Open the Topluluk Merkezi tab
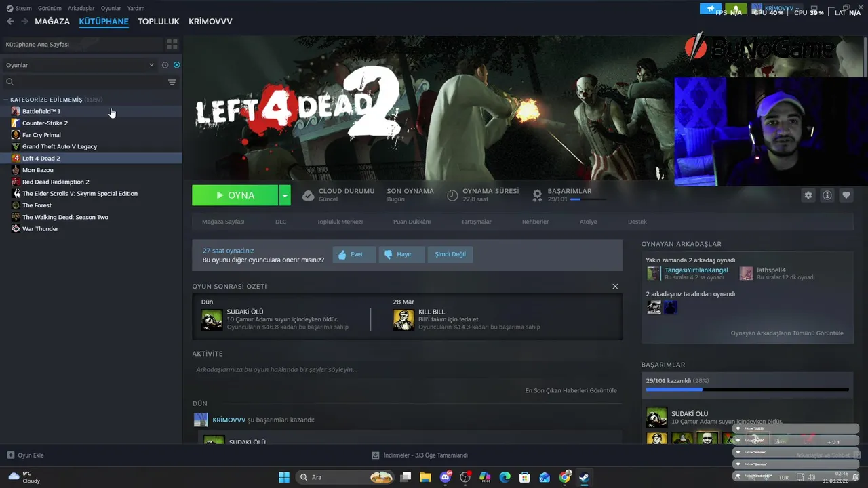 click(340, 222)
